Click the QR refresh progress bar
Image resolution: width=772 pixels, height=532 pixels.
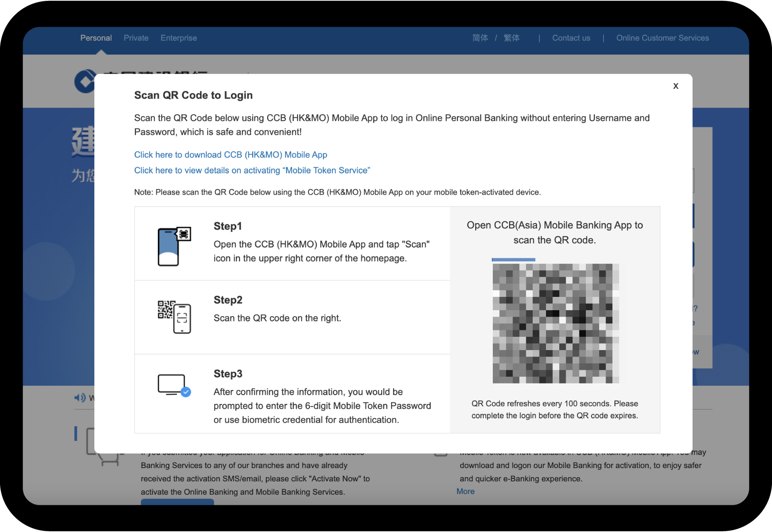[x=513, y=260]
